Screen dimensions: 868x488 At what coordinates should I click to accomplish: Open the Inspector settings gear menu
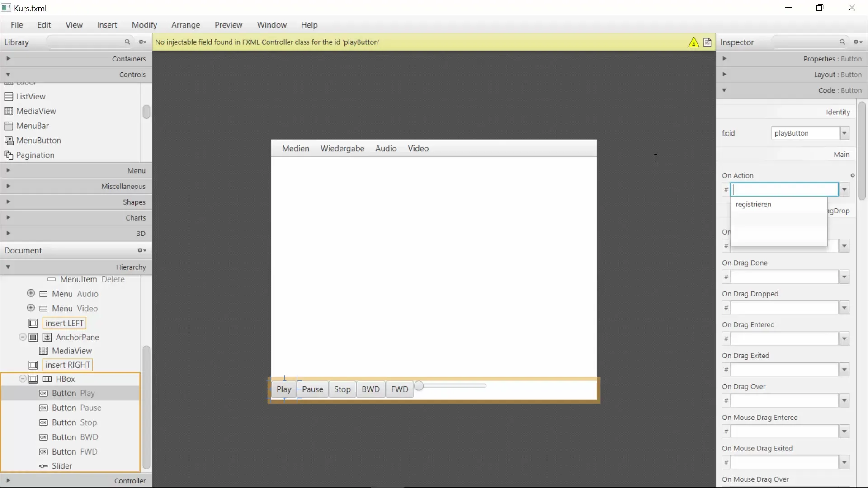click(858, 42)
